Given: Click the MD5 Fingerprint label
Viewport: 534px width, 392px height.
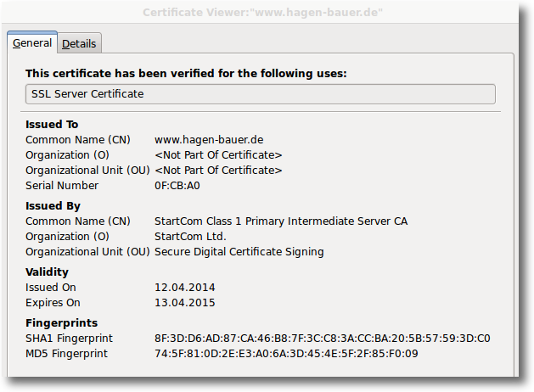Looking at the screenshot, I should 66,354.
